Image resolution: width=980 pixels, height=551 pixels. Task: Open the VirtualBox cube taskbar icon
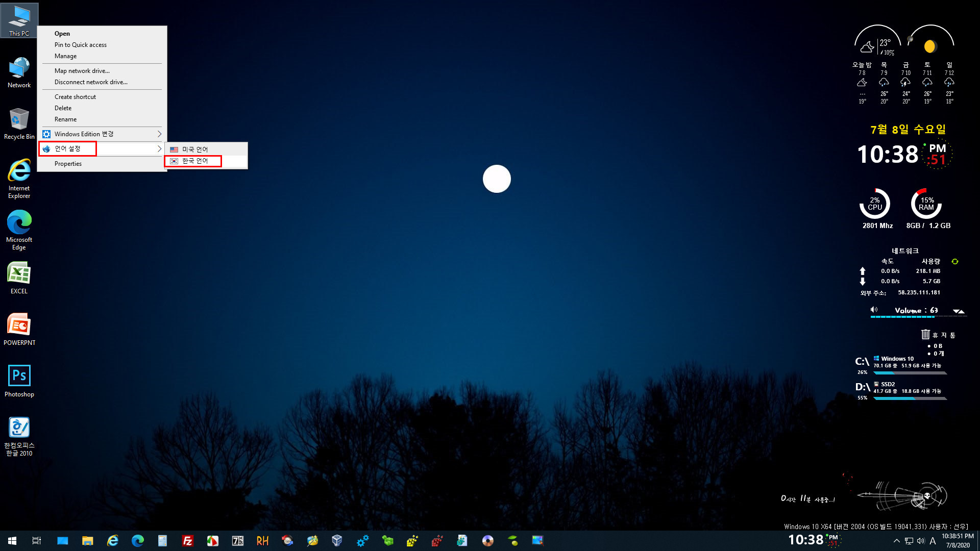point(337,541)
